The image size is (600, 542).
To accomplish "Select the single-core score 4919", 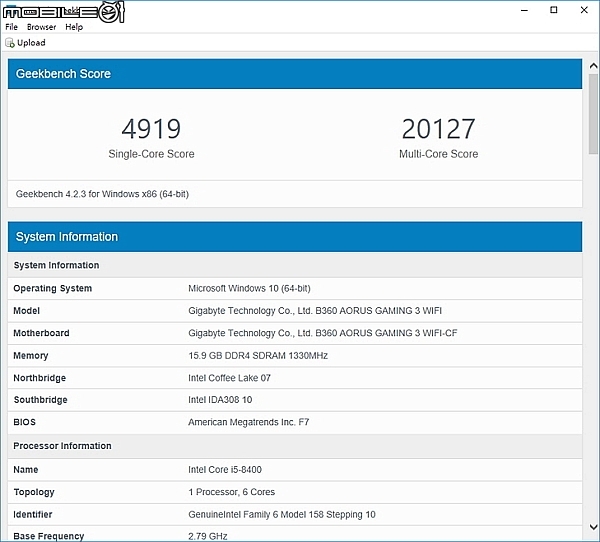I will coord(151,129).
